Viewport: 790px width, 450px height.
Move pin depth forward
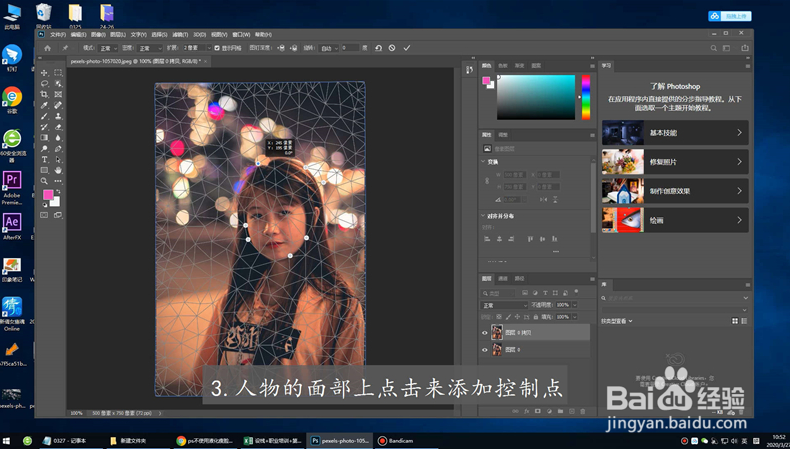pyautogui.click(x=282, y=48)
